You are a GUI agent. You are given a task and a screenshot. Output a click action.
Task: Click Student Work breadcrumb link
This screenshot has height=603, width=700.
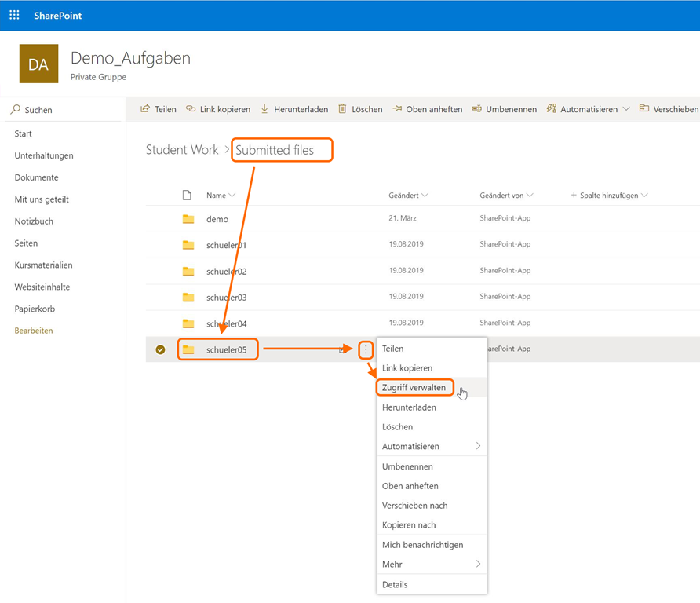point(182,150)
